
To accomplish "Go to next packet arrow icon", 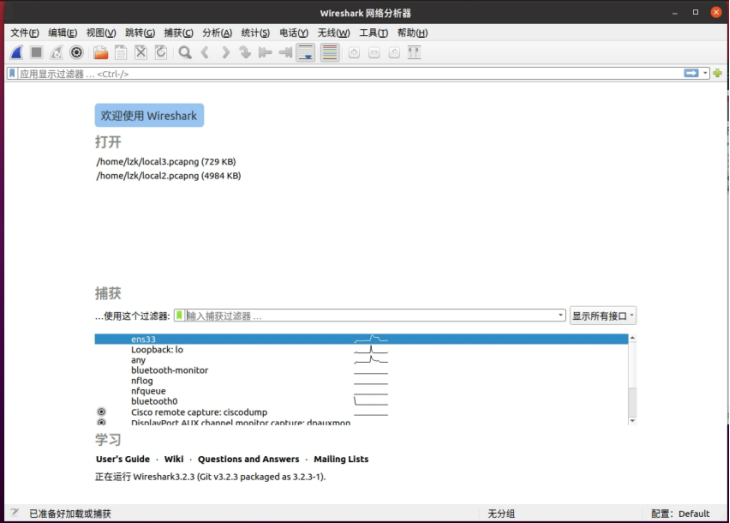I will click(x=225, y=53).
